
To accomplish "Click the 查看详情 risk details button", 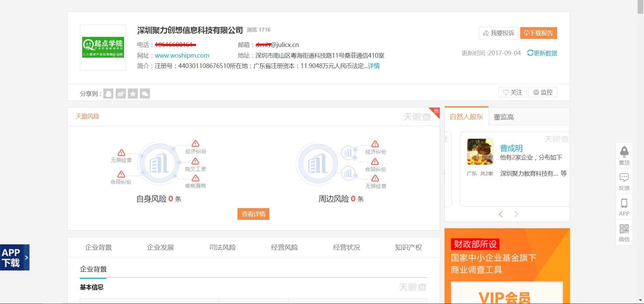I will (x=254, y=214).
